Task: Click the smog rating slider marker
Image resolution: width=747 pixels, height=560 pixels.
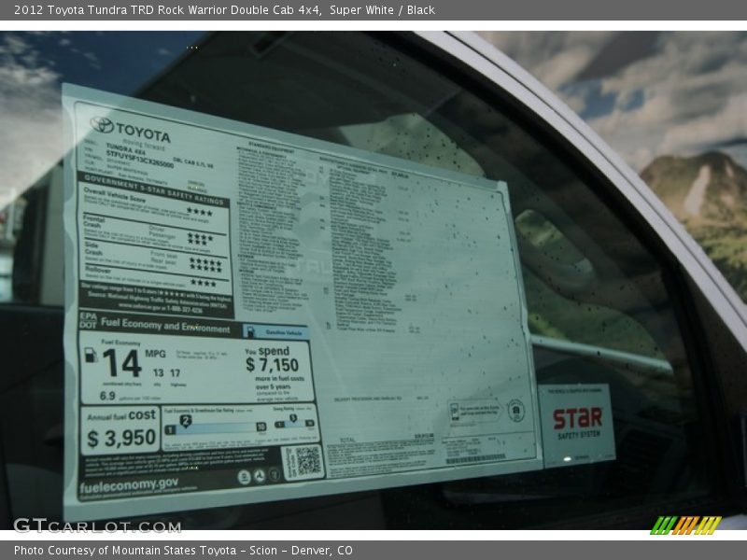Action: pos(293,418)
